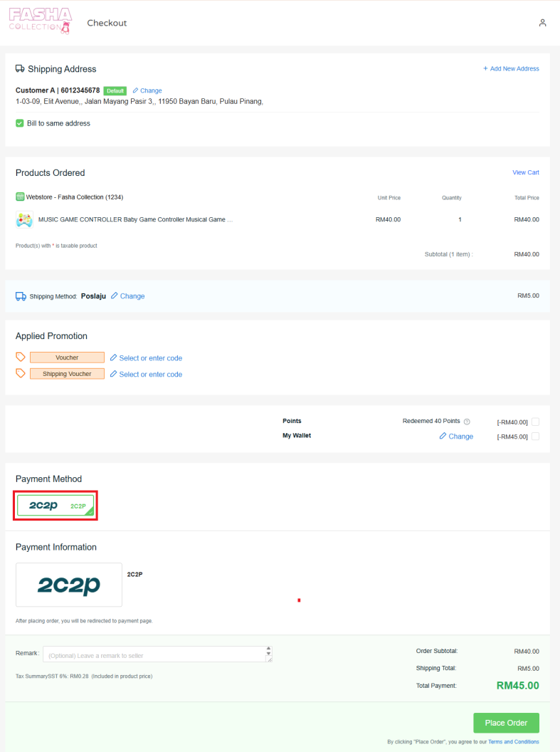Screen dimensions: 560x752
Task: Click the shipping method truck icon
Action: pos(21,296)
